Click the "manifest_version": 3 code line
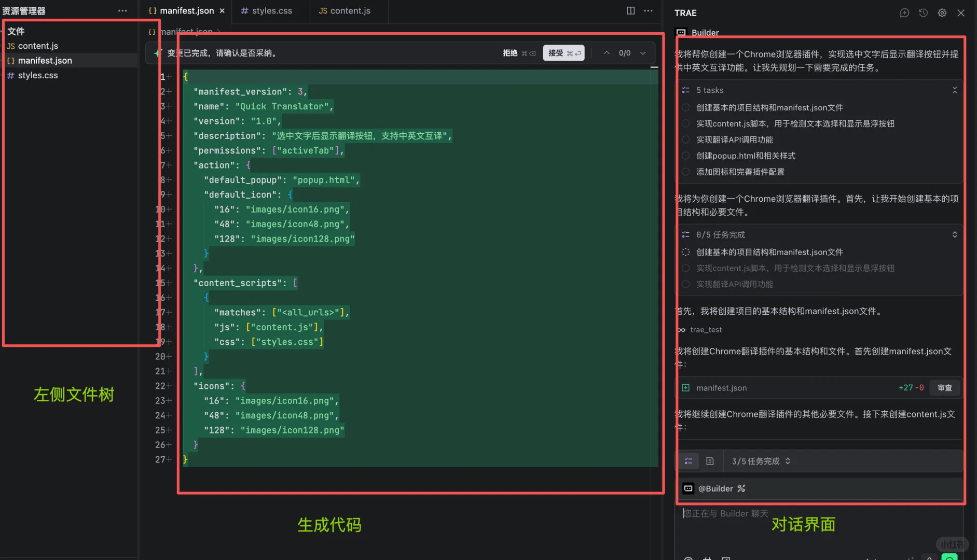977x560 pixels. 251,92
